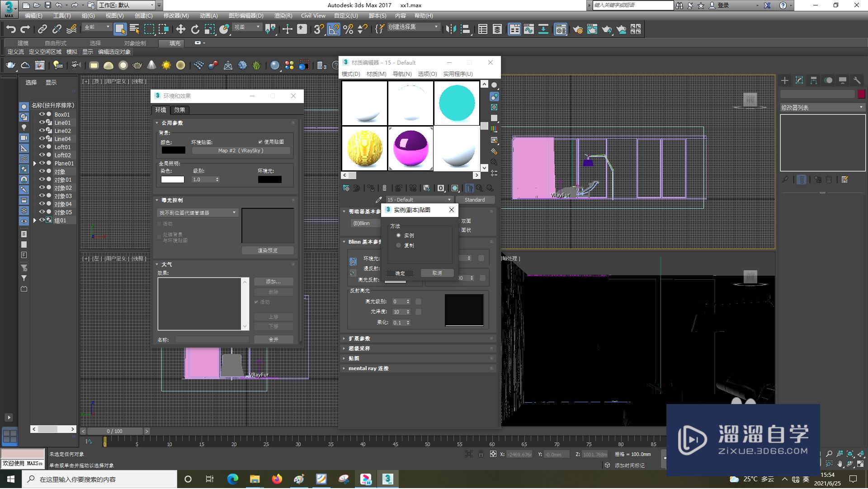Toggle the Angle Snap icon
This screenshot has height=489, width=868.
334,29
